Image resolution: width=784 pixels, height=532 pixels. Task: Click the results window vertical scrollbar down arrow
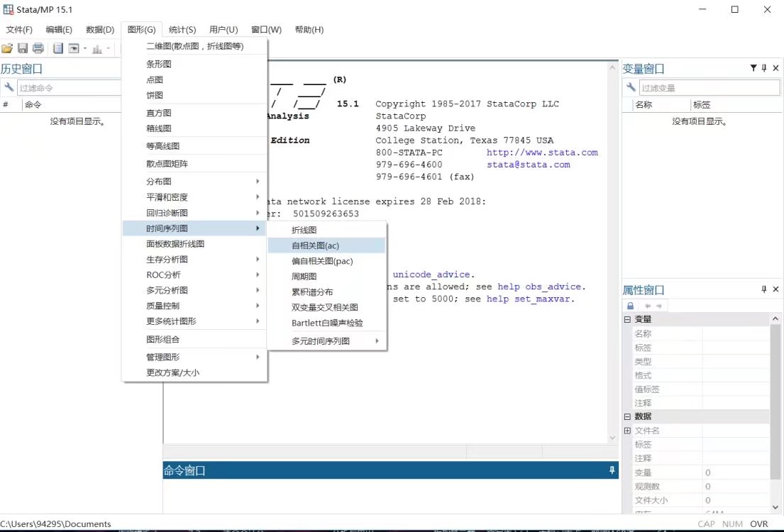pyautogui.click(x=612, y=438)
